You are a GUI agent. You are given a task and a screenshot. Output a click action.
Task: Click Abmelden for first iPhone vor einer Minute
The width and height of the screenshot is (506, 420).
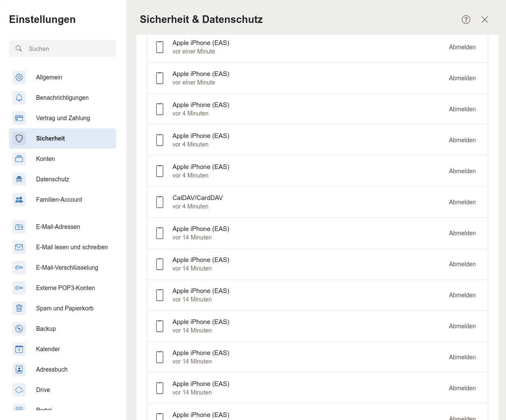(x=462, y=47)
